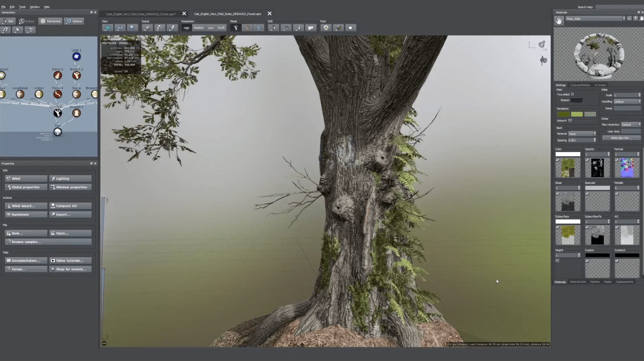
Task: Select the Ground 2 generator node
Action: pos(76,113)
